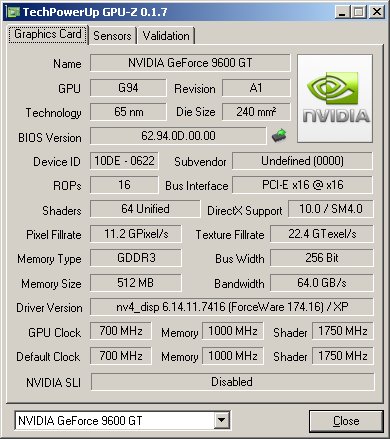Click the GPU Clock value 700 MHz
The height and width of the screenshot is (439, 390).
click(121, 331)
